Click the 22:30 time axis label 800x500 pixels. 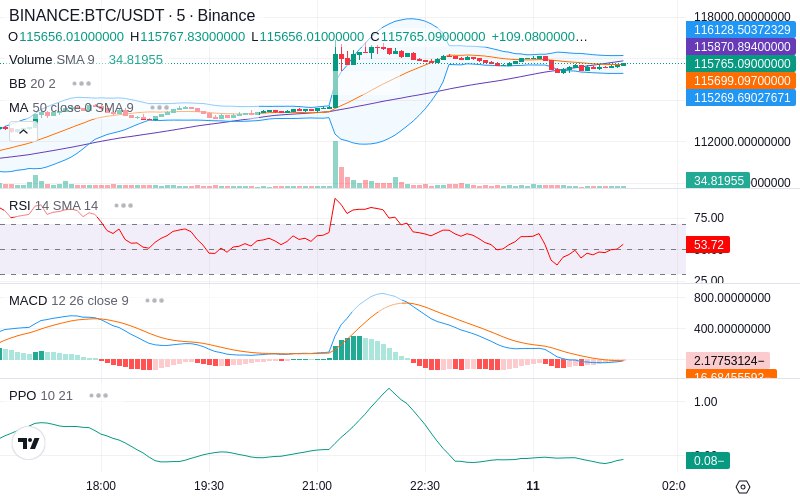425,486
